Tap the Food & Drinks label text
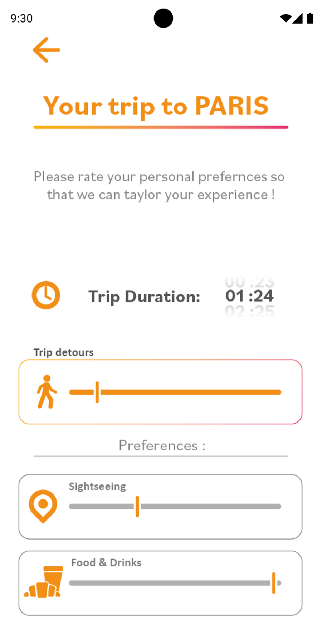Screen dimensions: 322x644 pyautogui.click(x=106, y=563)
